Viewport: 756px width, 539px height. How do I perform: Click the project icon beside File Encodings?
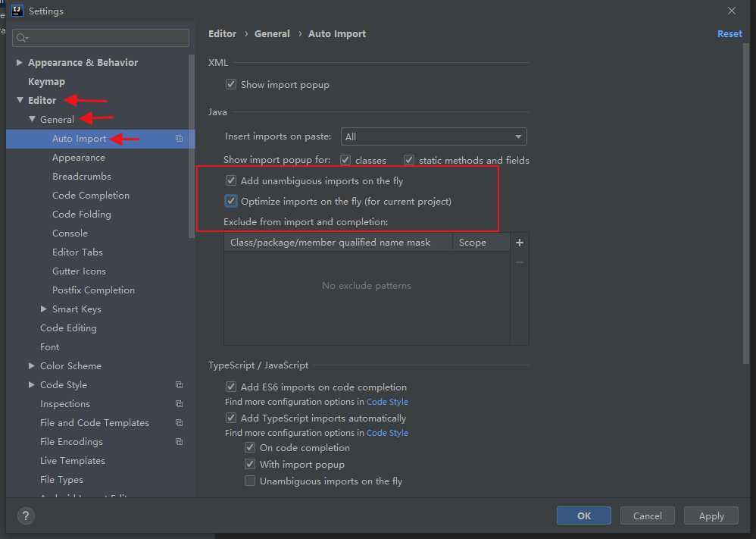(180, 442)
